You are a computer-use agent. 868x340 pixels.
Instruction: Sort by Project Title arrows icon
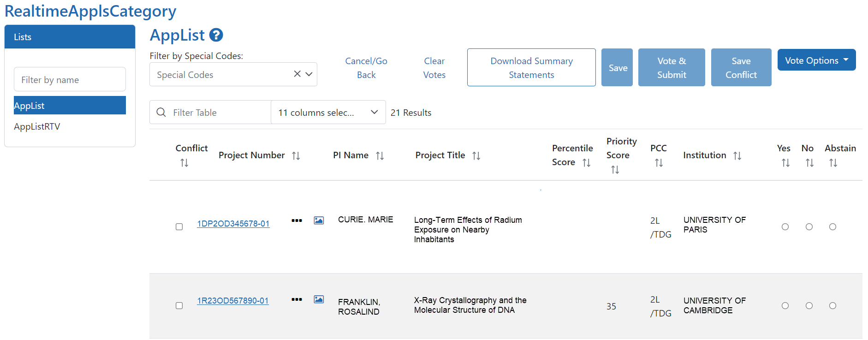[476, 156]
